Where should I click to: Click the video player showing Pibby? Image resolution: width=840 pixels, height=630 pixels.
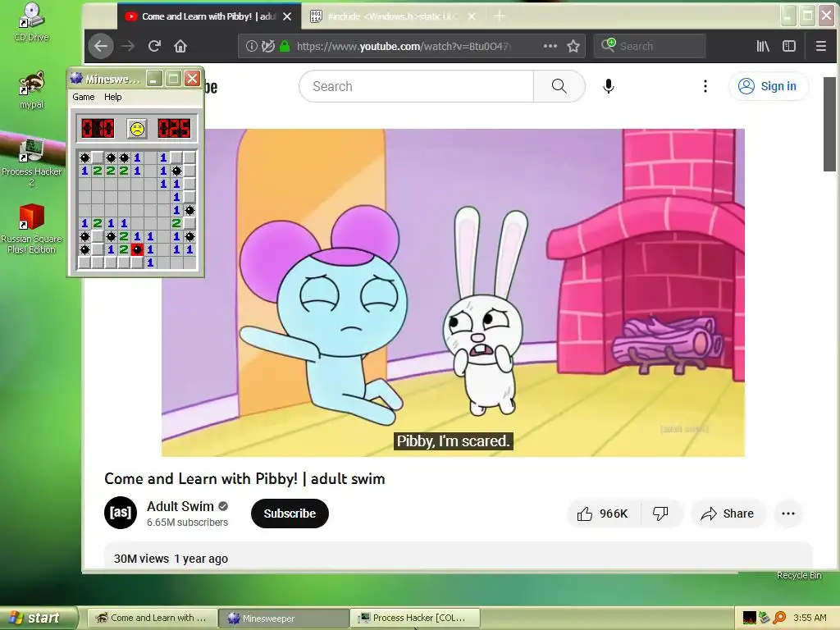pyautogui.click(x=453, y=293)
